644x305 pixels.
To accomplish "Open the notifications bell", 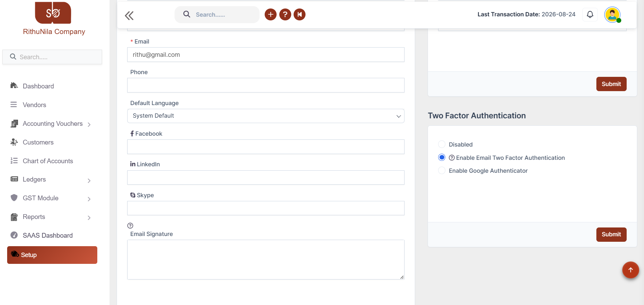I will 590,14.
